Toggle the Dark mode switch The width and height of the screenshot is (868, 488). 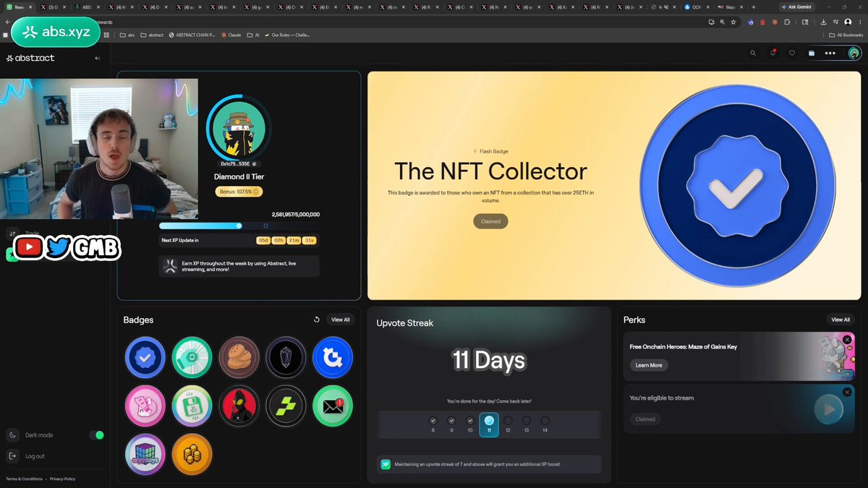click(x=96, y=435)
